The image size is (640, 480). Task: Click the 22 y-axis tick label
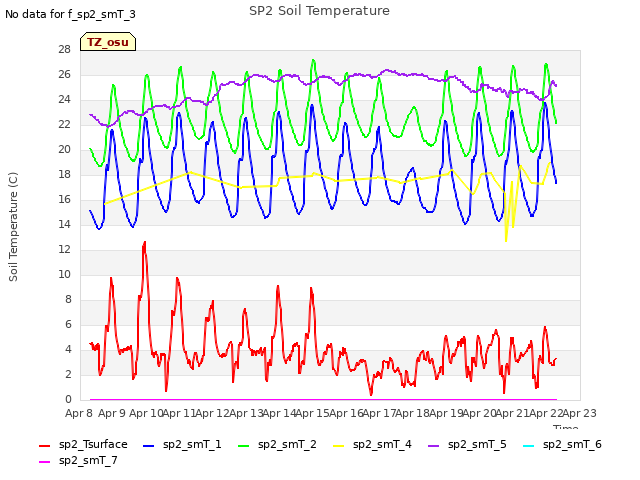[x=64, y=124]
